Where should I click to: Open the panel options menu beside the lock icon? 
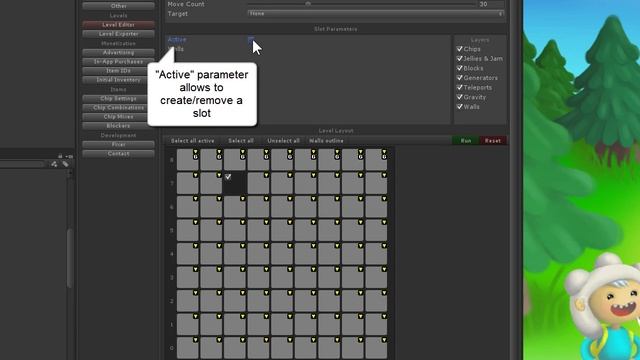(x=69, y=156)
